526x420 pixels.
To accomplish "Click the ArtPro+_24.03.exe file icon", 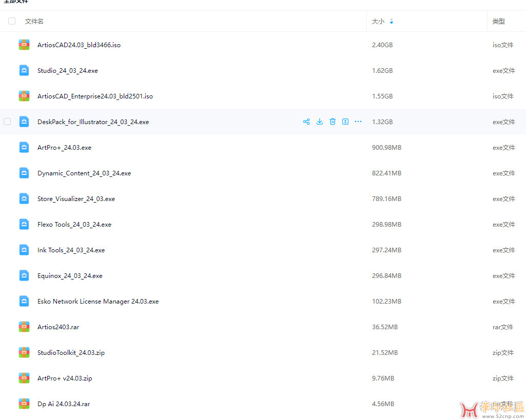I will click(24, 148).
